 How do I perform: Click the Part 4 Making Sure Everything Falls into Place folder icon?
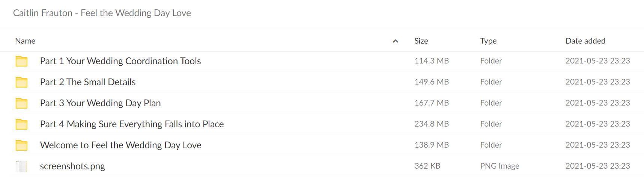click(21, 124)
